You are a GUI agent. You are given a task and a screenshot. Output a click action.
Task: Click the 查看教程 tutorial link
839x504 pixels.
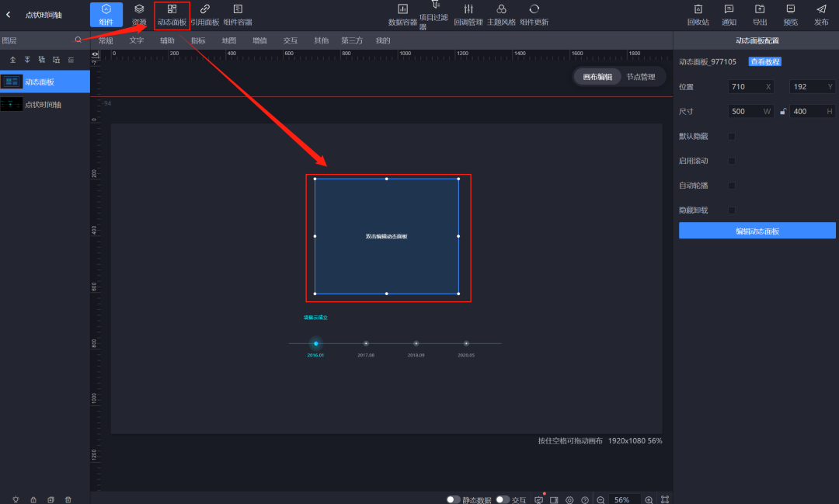coord(764,61)
